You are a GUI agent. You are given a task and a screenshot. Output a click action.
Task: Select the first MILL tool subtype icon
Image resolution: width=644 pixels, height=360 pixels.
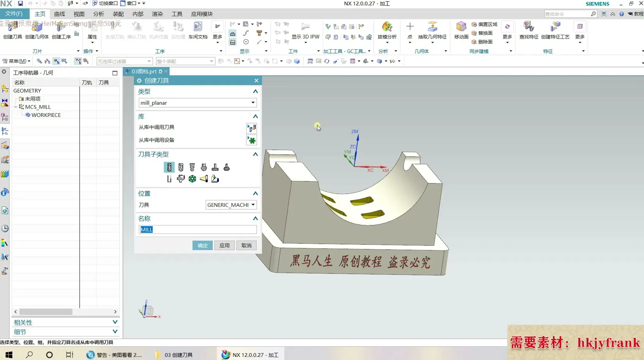click(x=169, y=167)
